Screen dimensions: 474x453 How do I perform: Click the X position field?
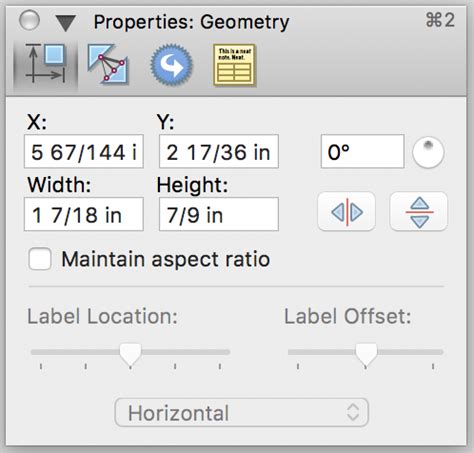click(84, 152)
